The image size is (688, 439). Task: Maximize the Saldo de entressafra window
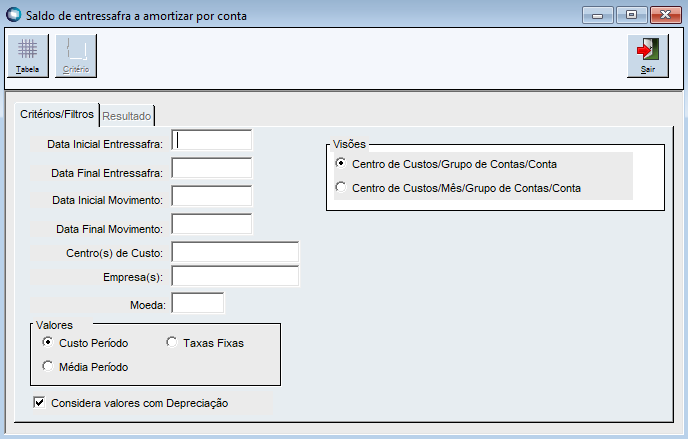coord(631,15)
